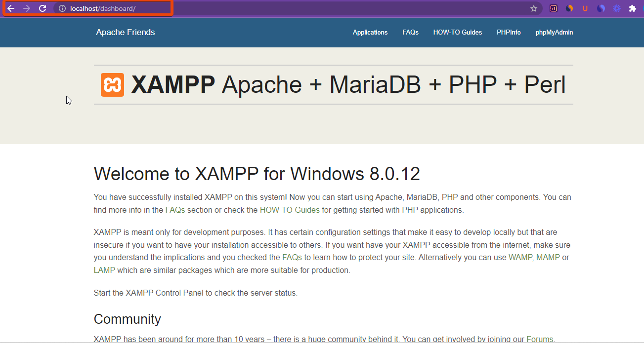Viewport: 644px width, 343px height.
Task: Follow the HOW-TO Guides link in paragraph
Action: tap(290, 210)
